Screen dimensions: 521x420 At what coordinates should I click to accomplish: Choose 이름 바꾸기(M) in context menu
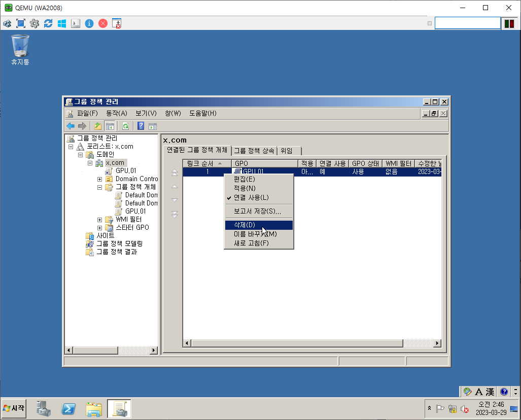[x=259, y=234]
